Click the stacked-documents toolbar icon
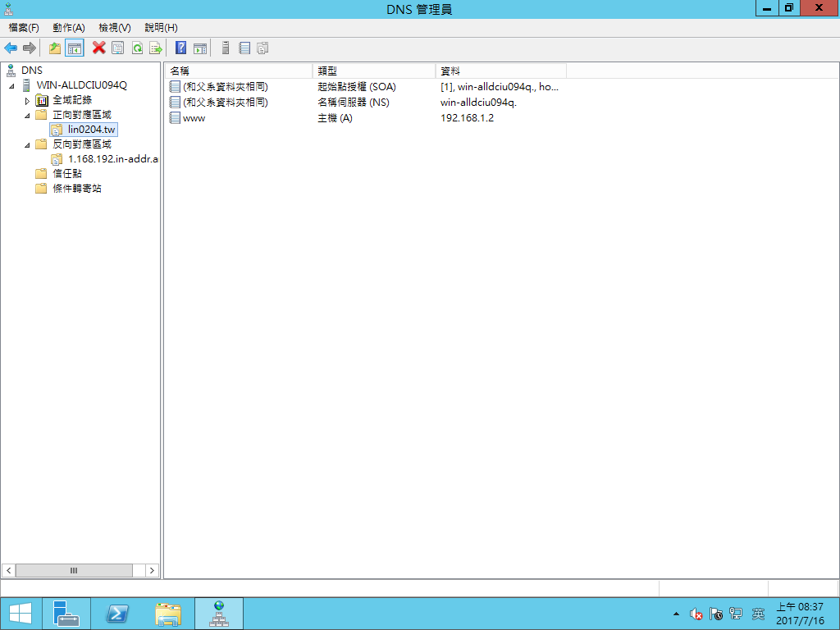This screenshot has width=840, height=630. pyautogui.click(x=262, y=48)
